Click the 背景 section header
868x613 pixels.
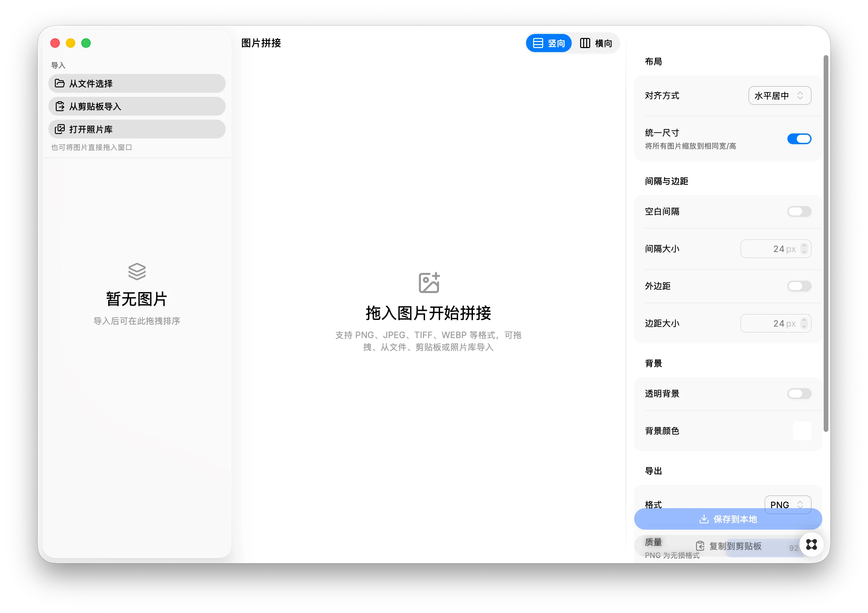coord(653,363)
